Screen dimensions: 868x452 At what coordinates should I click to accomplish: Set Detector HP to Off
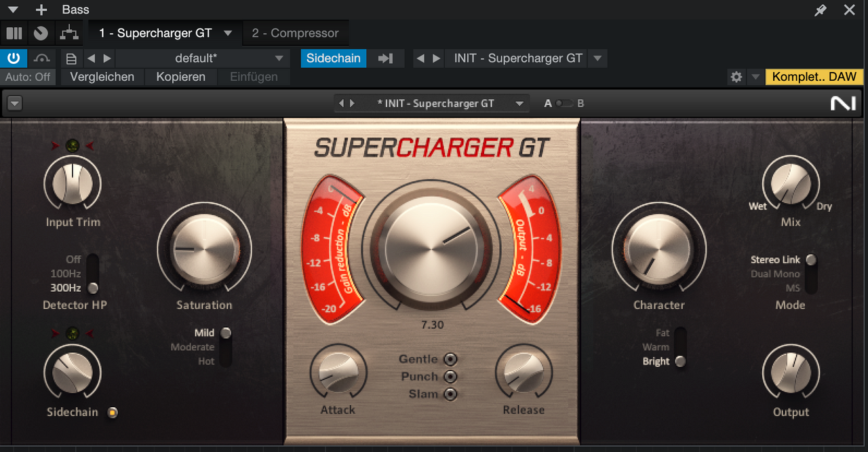74,259
